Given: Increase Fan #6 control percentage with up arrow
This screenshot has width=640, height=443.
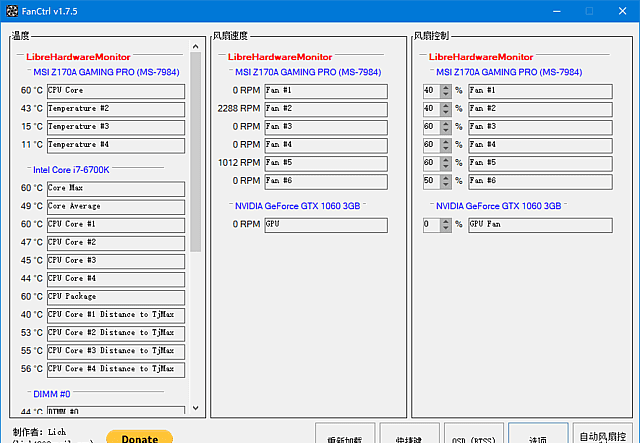Looking at the screenshot, I should [446, 178].
